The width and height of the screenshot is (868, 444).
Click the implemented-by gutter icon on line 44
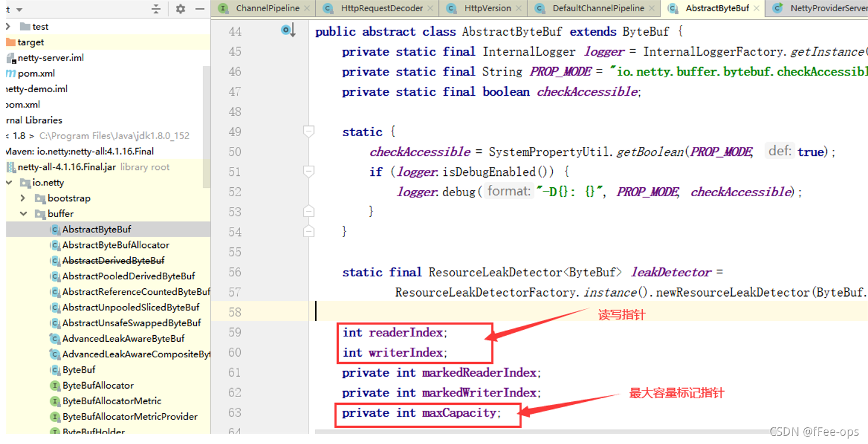(x=288, y=30)
